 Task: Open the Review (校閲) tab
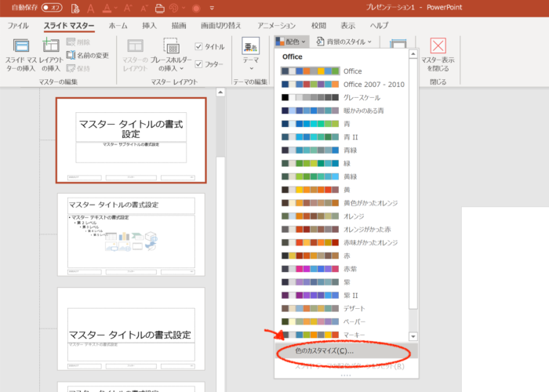(318, 26)
